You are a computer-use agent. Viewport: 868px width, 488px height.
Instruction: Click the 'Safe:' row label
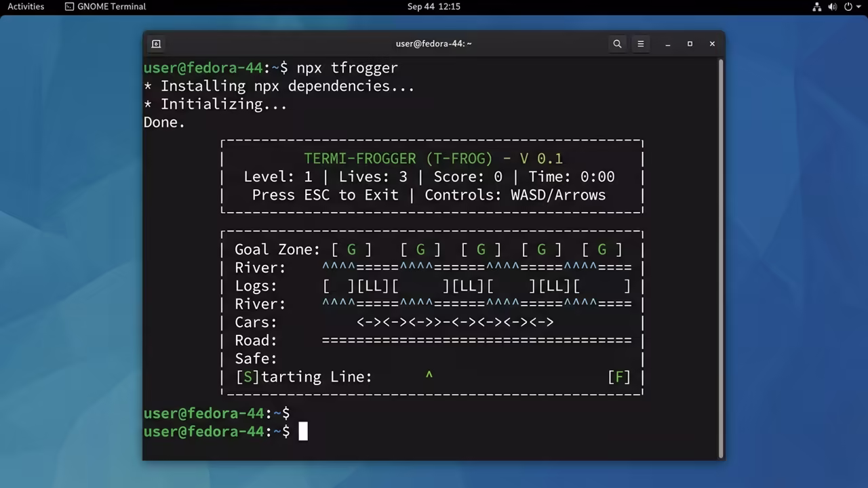[x=256, y=359]
